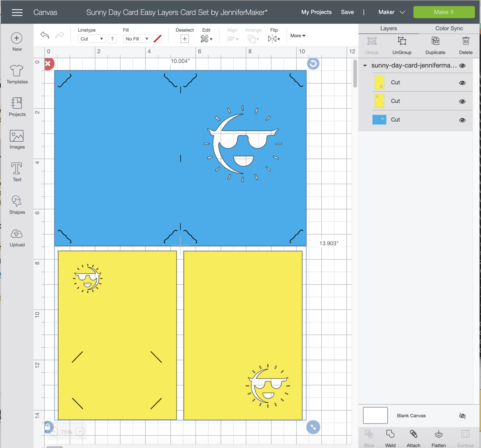Hide the blue Cut layer
481x448 pixels.
click(x=462, y=120)
